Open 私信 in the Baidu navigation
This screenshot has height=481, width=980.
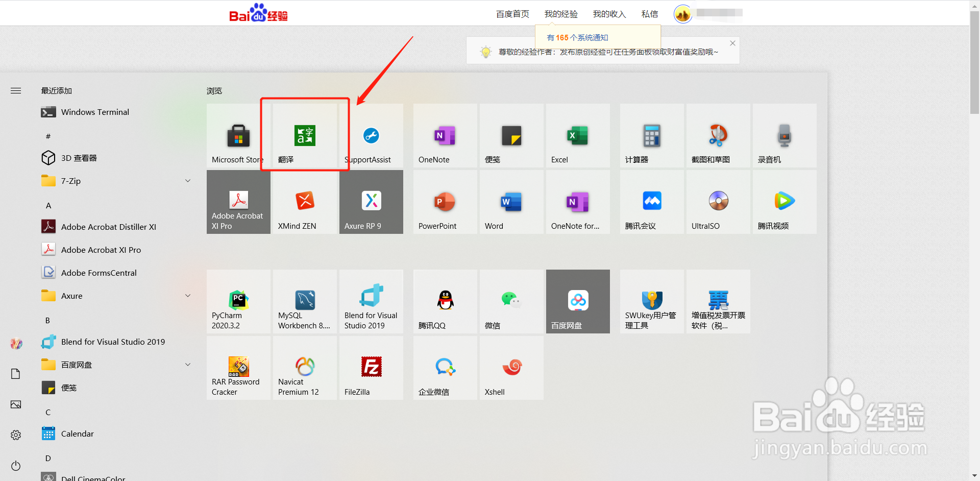coord(650,14)
